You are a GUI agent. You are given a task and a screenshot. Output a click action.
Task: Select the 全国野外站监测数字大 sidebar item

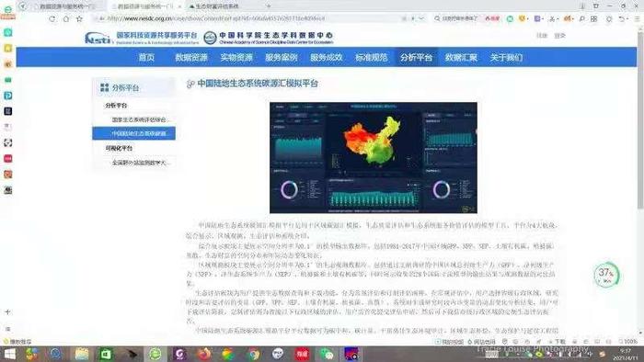click(140, 163)
